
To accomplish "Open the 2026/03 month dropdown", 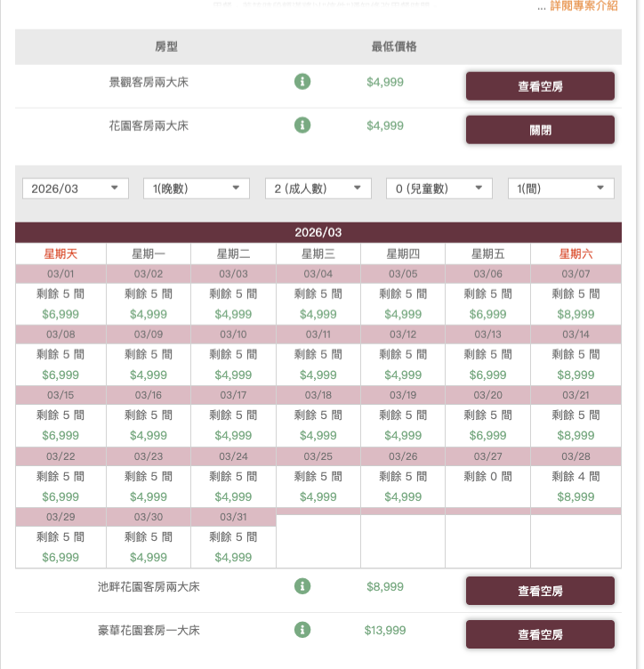I will click(x=76, y=189).
